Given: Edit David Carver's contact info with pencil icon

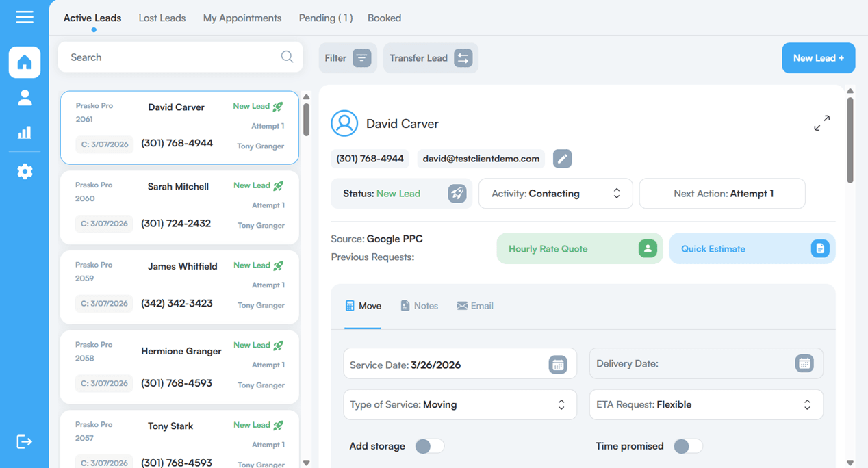Looking at the screenshot, I should (562, 158).
